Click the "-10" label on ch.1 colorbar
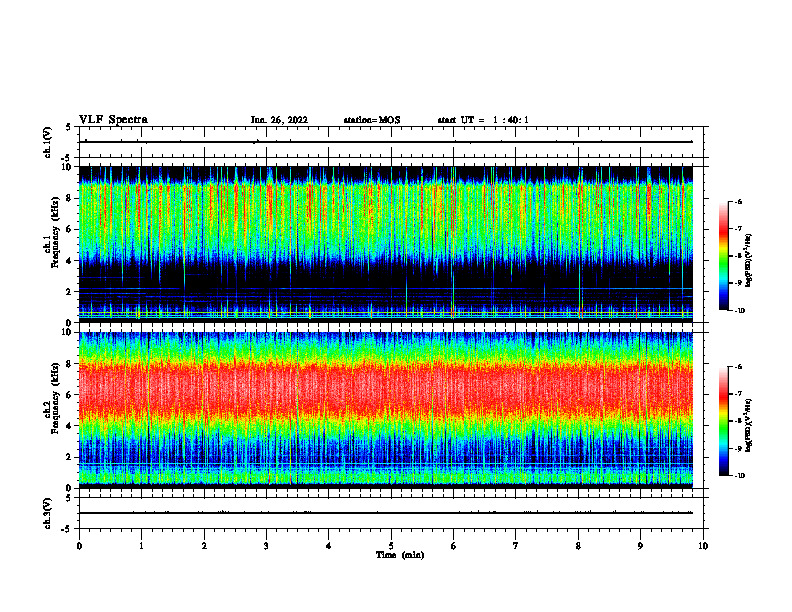 tap(739, 311)
